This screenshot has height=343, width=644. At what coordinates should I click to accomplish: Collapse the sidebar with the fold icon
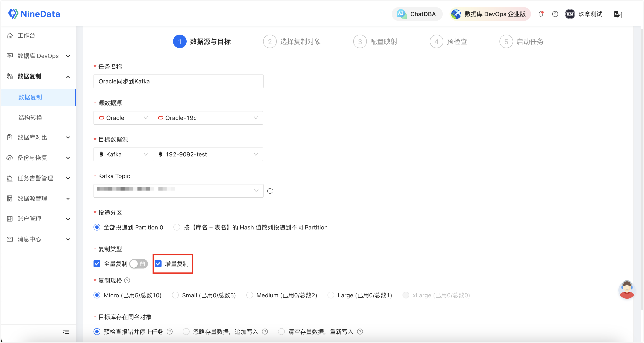pos(66,332)
